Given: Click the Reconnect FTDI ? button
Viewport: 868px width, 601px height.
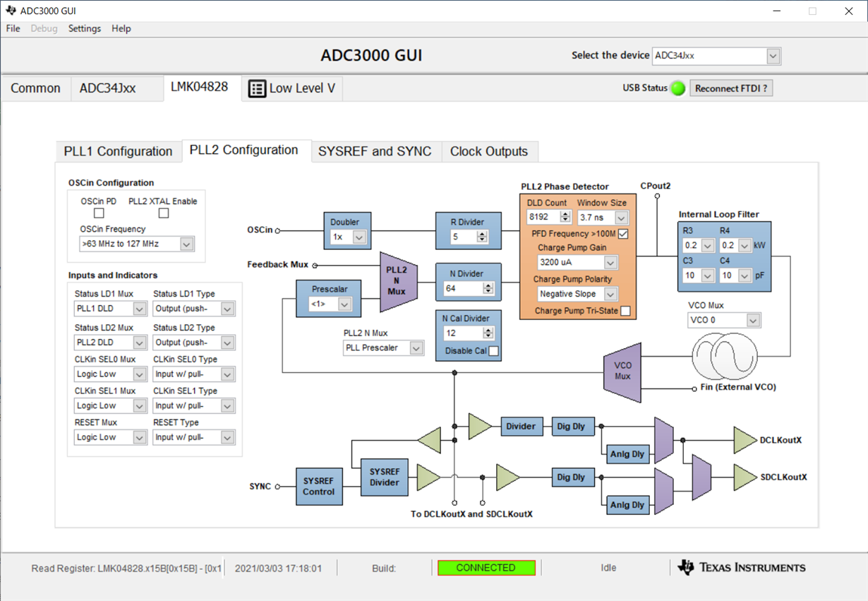Looking at the screenshot, I should tap(731, 88).
